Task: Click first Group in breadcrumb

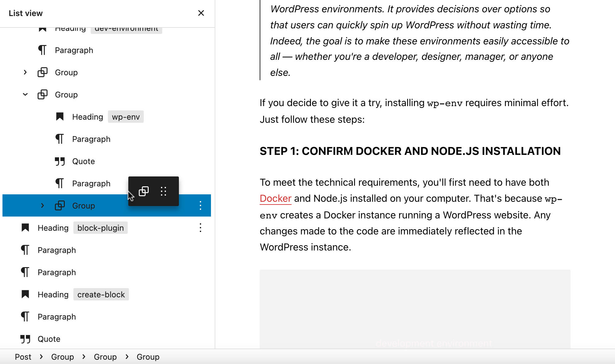Action: point(62,357)
